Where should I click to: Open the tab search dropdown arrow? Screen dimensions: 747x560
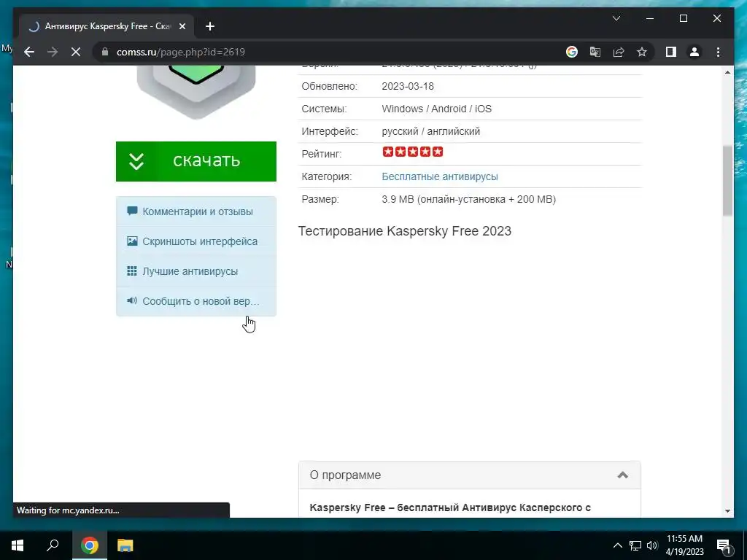(x=616, y=18)
